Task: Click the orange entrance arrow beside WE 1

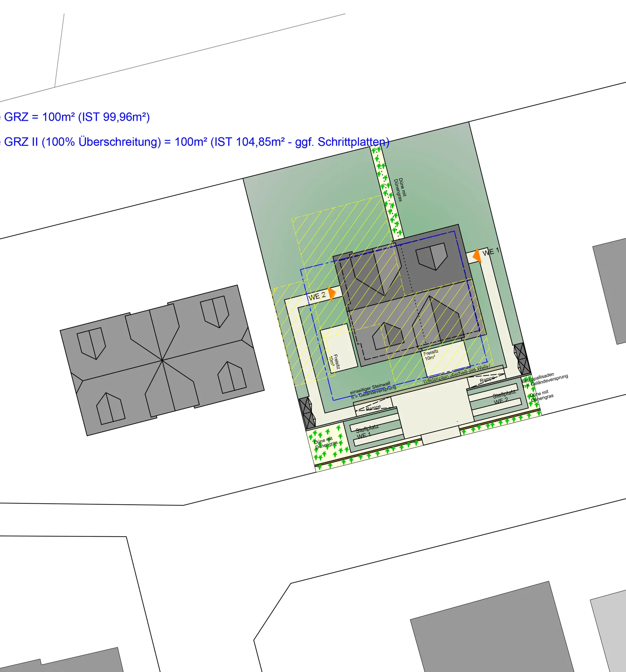Action: pyautogui.click(x=477, y=255)
